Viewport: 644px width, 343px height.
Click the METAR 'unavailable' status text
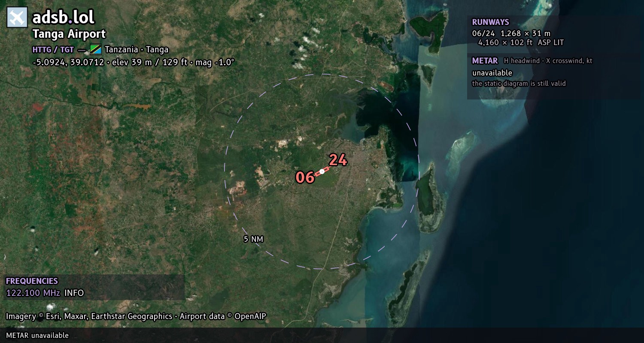[x=492, y=73]
